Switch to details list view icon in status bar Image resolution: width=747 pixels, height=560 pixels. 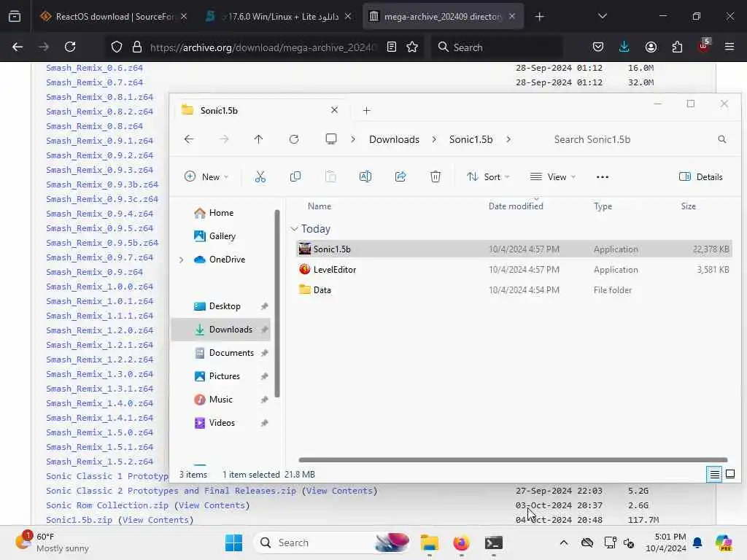tap(714, 474)
